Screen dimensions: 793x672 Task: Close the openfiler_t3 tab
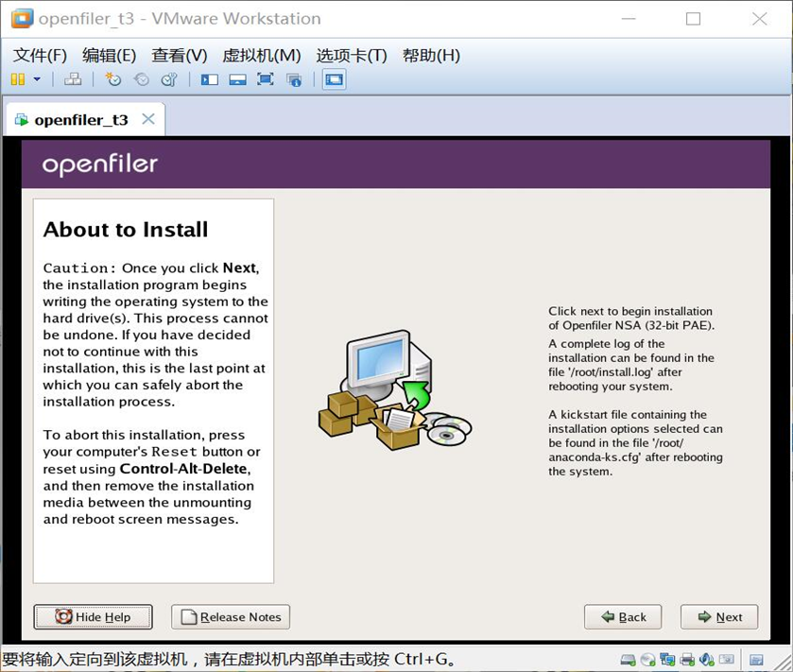point(148,119)
